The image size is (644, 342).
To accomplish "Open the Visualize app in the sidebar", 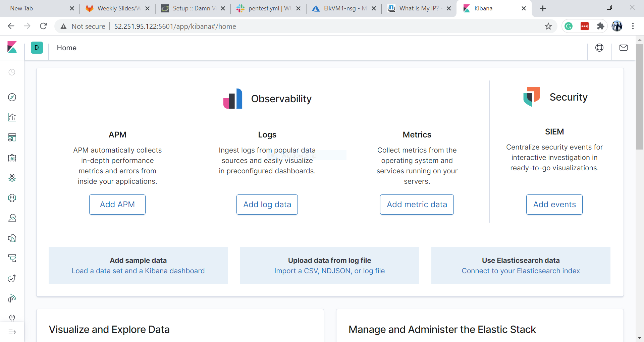I will (12, 117).
